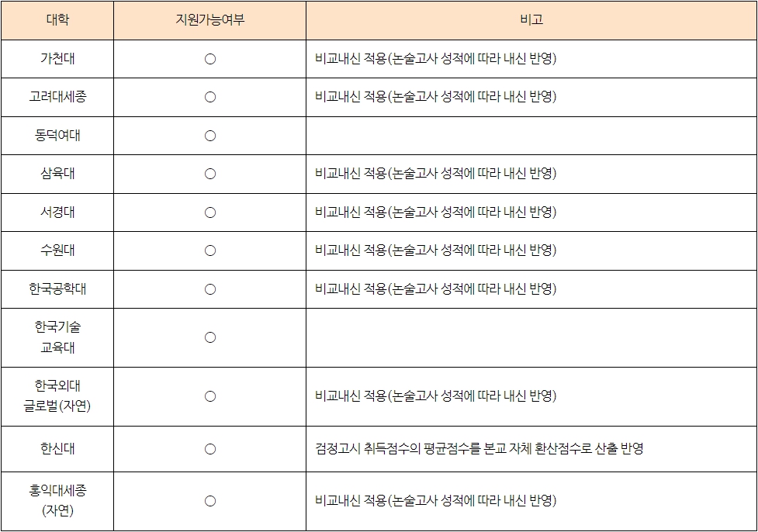758x532 pixels.
Task: Click the 가천대 university name cell
Action: 57,59
